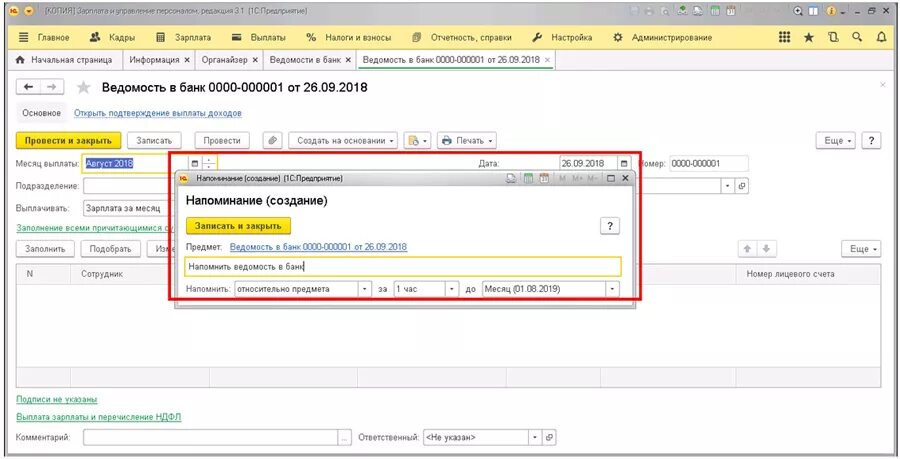The image size is (900, 459).
Task: Close the Ведомости в банк tab
Action: [x=348, y=60]
